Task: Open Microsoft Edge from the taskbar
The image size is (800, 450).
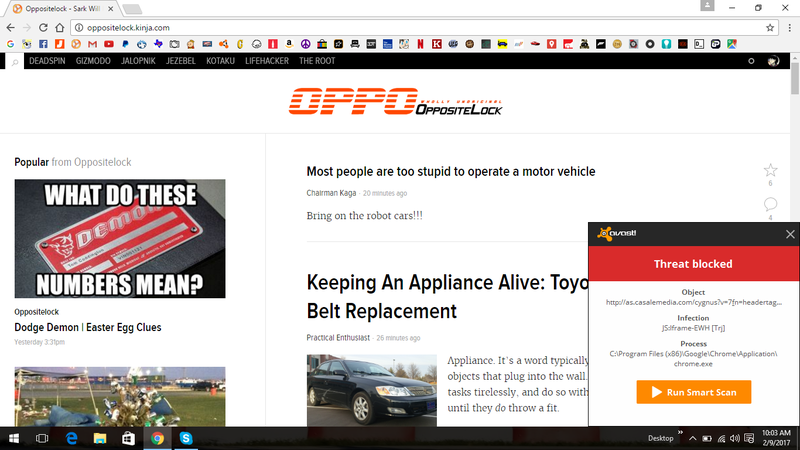Action: coord(71,438)
